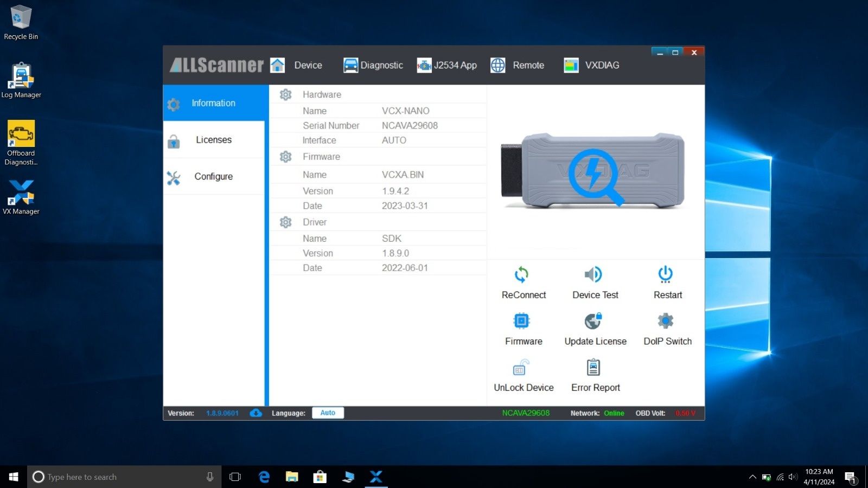This screenshot has width=868, height=488.
Task: Click the Restart label
Action: (x=668, y=295)
